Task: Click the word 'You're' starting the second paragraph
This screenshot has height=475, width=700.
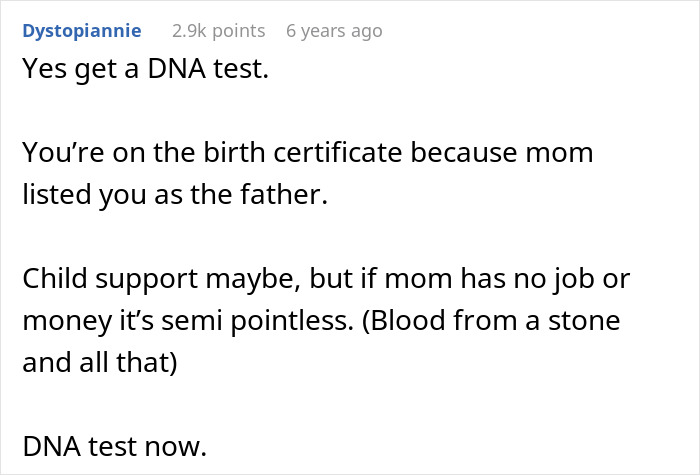Action: (58, 154)
